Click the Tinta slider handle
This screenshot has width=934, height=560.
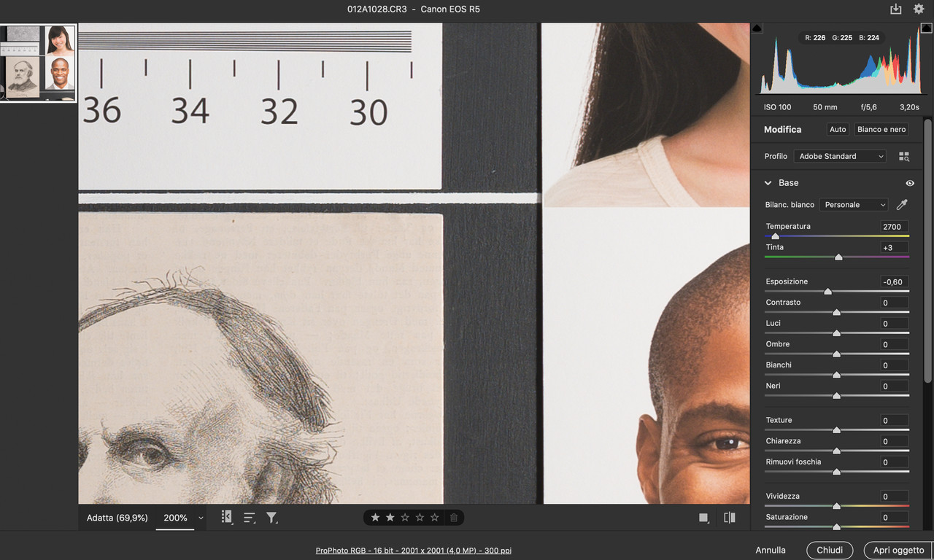pyautogui.click(x=838, y=257)
